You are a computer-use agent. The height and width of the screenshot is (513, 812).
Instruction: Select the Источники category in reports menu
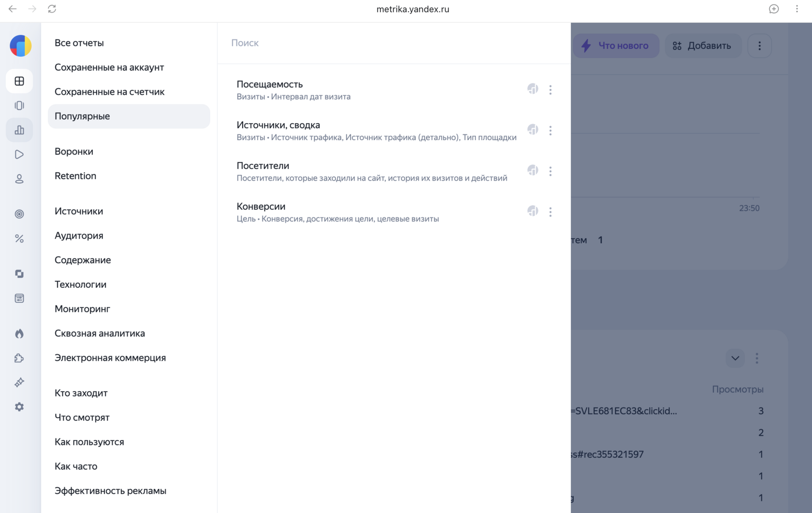(79, 211)
